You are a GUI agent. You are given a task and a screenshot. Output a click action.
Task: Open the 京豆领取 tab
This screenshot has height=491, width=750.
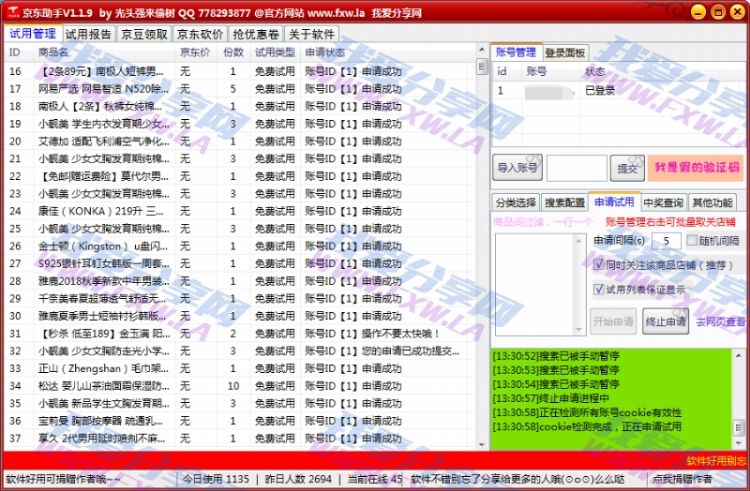click(144, 34)
